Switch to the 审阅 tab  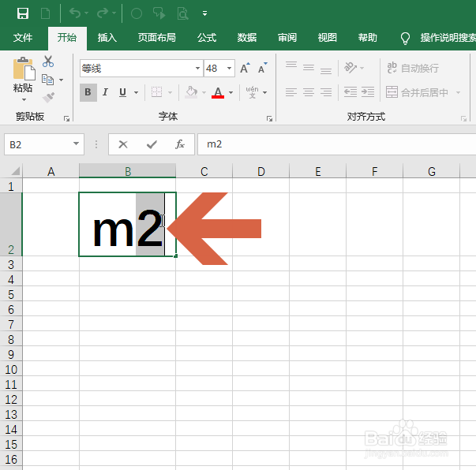287,38
